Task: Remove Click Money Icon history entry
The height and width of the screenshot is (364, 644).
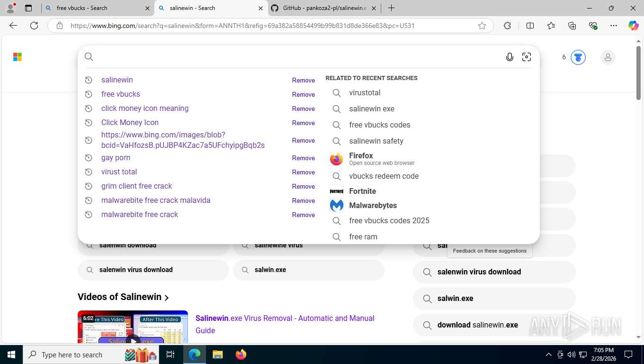Action: (304, 123)
